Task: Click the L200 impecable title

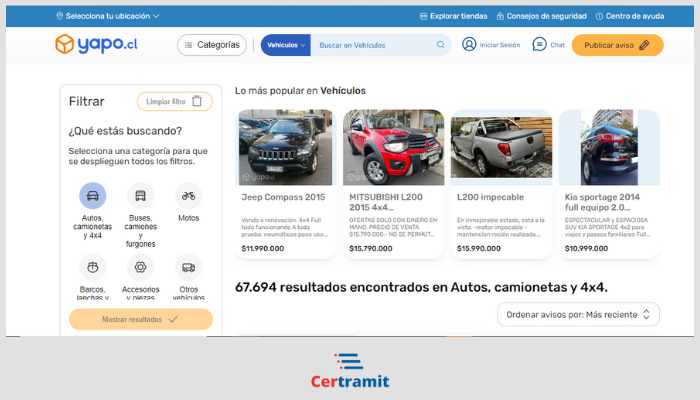Action: [490, 197]
